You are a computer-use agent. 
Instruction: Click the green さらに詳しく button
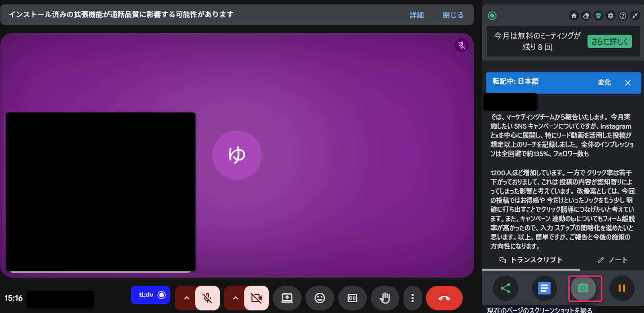click(609, 41)
